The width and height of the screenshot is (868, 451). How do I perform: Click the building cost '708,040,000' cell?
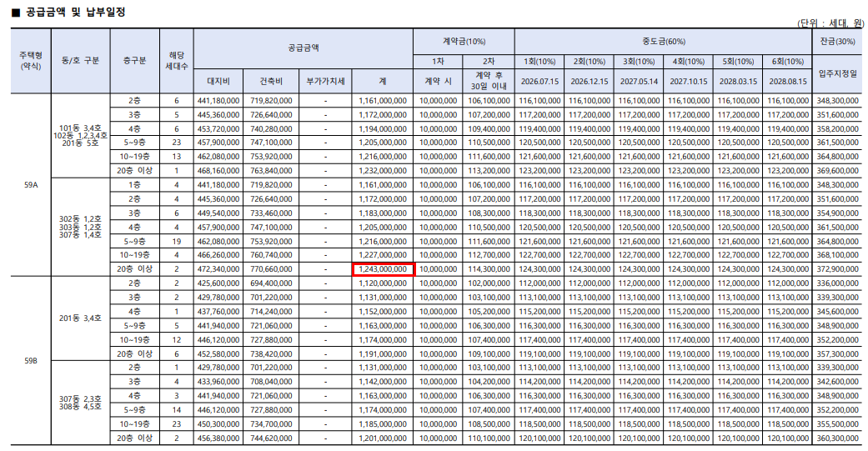pos(271,382)
